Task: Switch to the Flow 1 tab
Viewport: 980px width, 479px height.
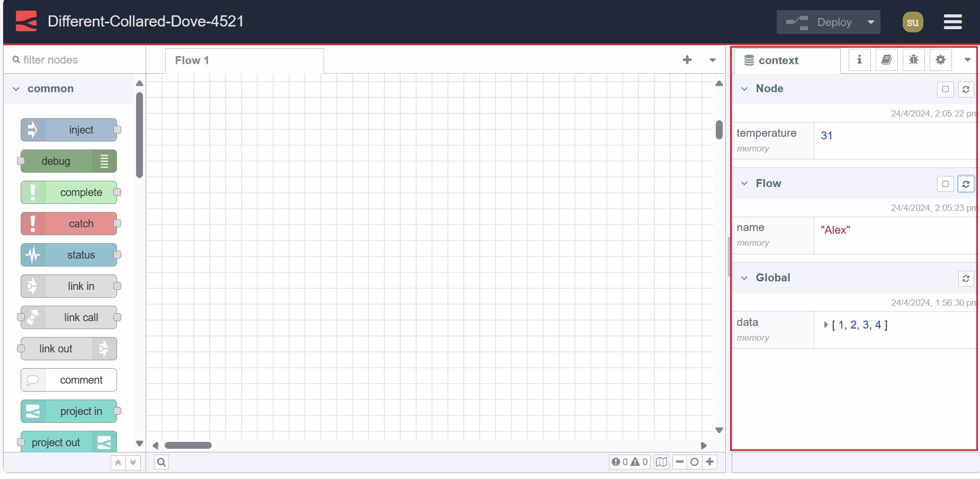Action: [x=192, y=60]
